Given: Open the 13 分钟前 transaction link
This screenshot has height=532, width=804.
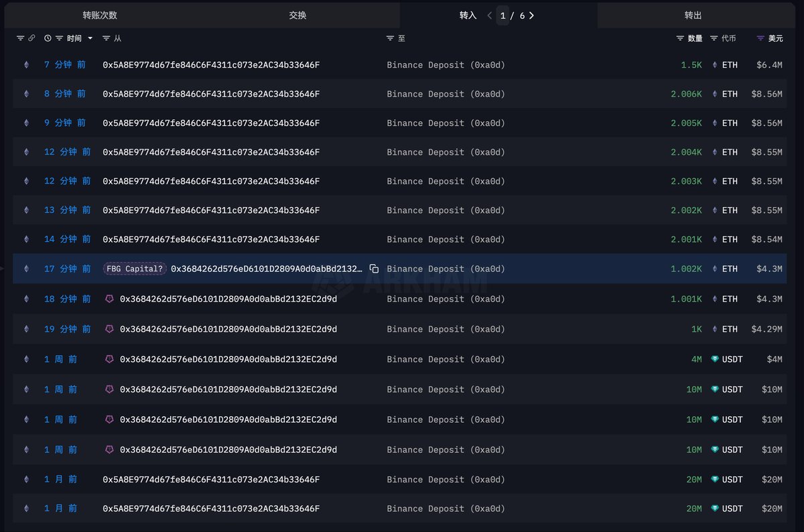Looking at the screenshot, I should click(x=68, y=210).
